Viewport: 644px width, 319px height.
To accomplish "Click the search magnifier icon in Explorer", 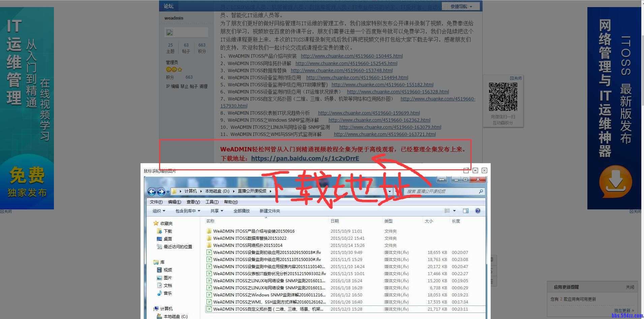I will (x=481, y=191).
